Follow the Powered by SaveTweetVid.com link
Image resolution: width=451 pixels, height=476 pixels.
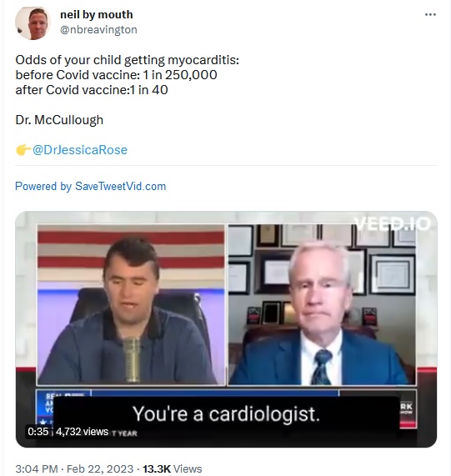90,186
